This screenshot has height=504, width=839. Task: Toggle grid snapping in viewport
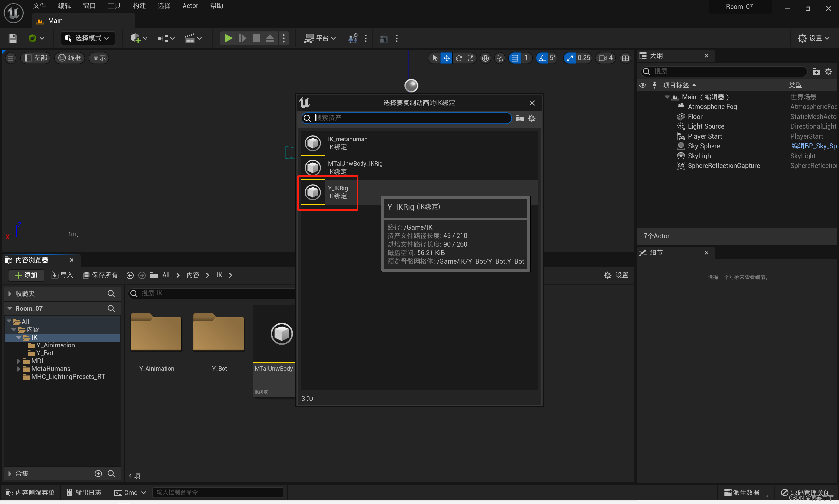(x=515, y=58)
